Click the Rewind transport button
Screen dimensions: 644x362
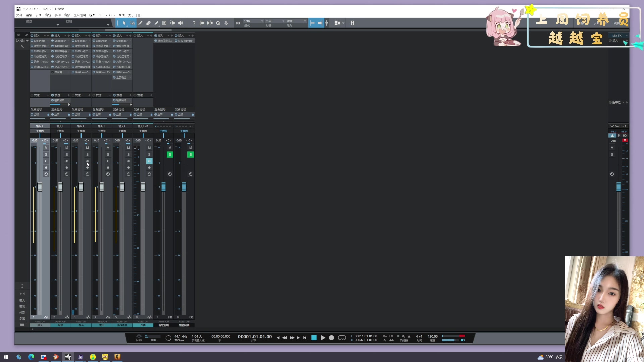tap(285, 338)
